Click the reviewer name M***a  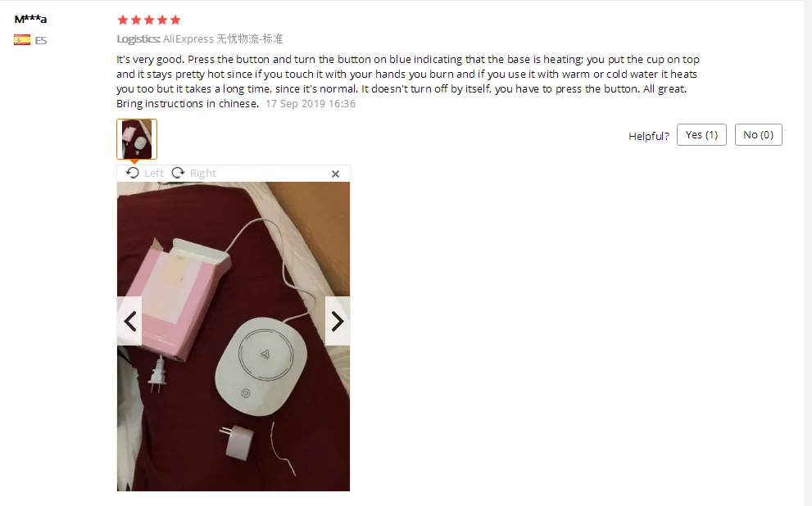tap(30, 19)
